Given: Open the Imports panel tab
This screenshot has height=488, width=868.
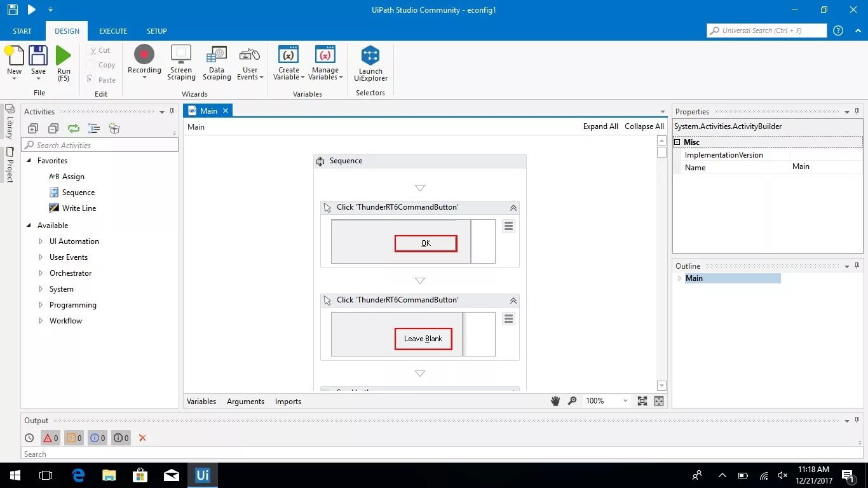Looking at the screenshot, I should click(288, 402).
